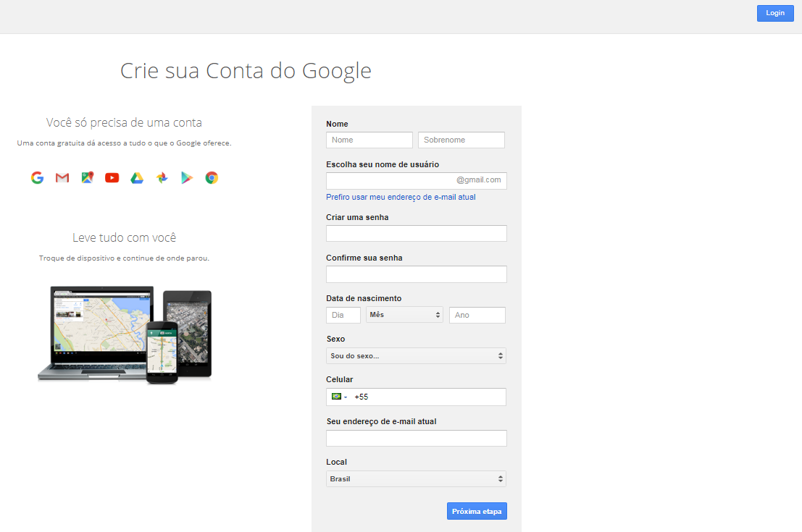This screenshot has height=532, width=802.
Task: Click the Crie sua Conta do Google heading
Action: click(246, 71)
